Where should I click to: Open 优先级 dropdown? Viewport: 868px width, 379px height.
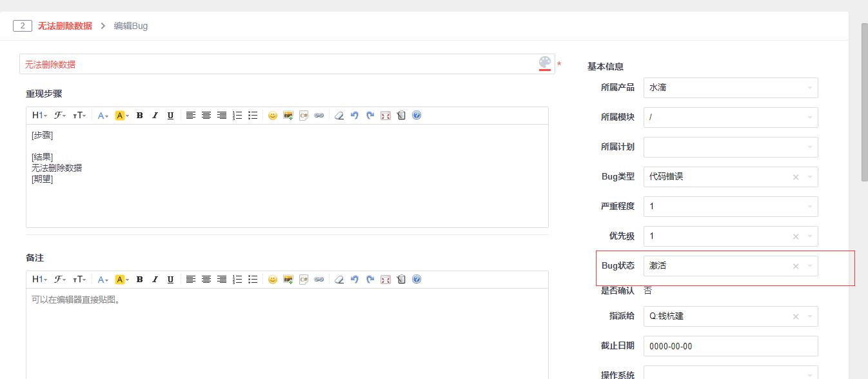731,236
